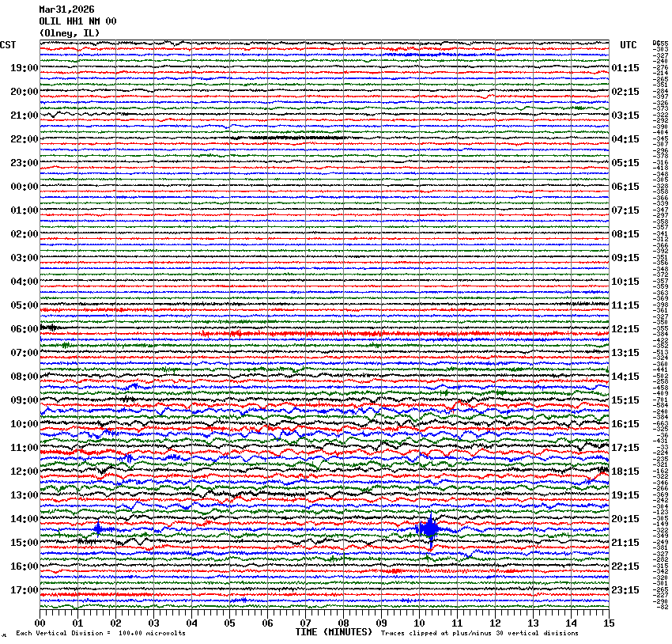Screen dimensions: 672x644
Task: Click the 17:00 CST time label
Action: (25, 590)
